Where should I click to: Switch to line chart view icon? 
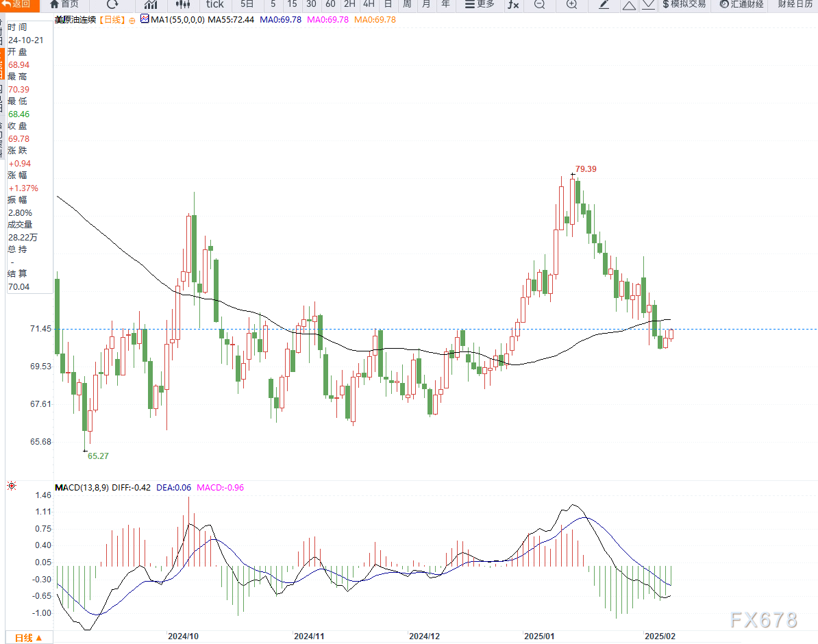[x=151, y=5]
